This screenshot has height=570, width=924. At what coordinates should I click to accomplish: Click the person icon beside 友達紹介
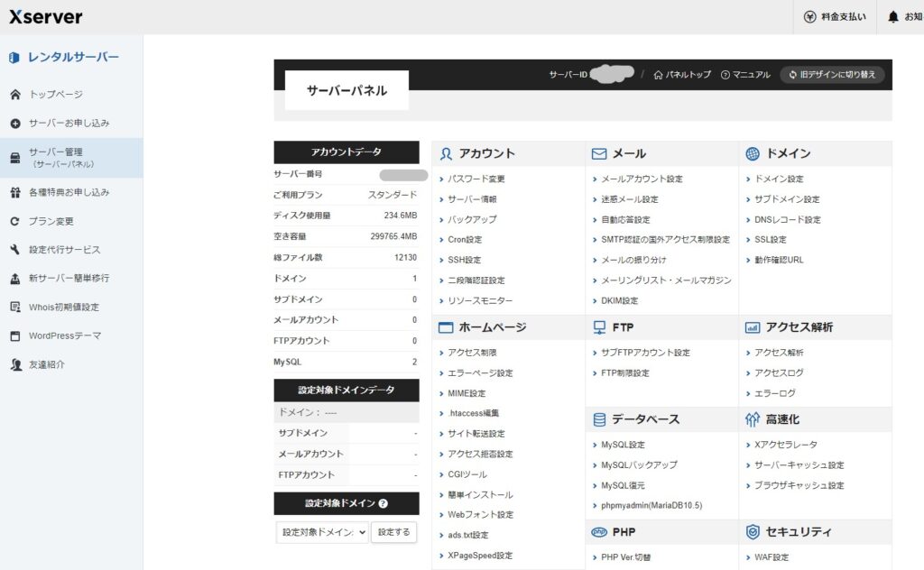[x=16, y=364]
